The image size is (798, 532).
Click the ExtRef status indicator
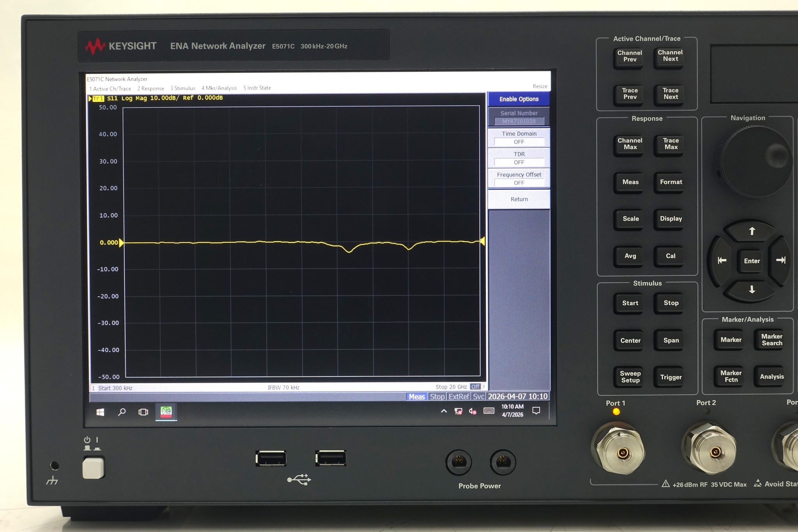tap(459, 397)
